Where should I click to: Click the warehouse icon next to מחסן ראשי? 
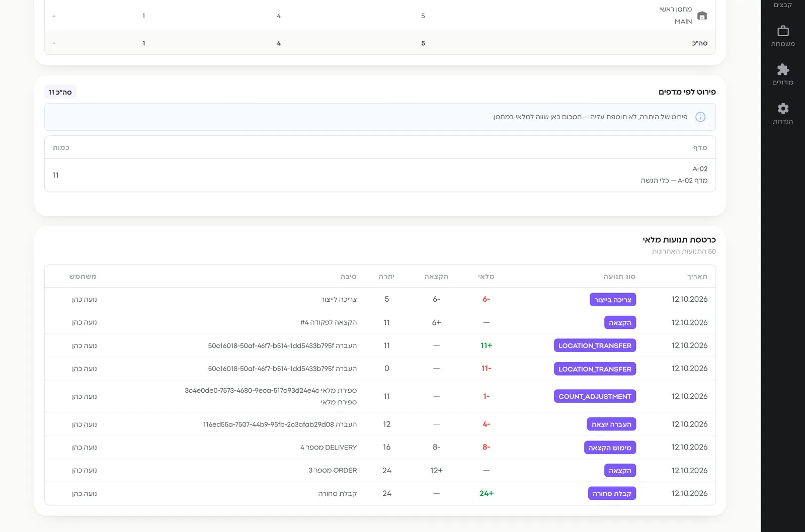click(702, 16)
